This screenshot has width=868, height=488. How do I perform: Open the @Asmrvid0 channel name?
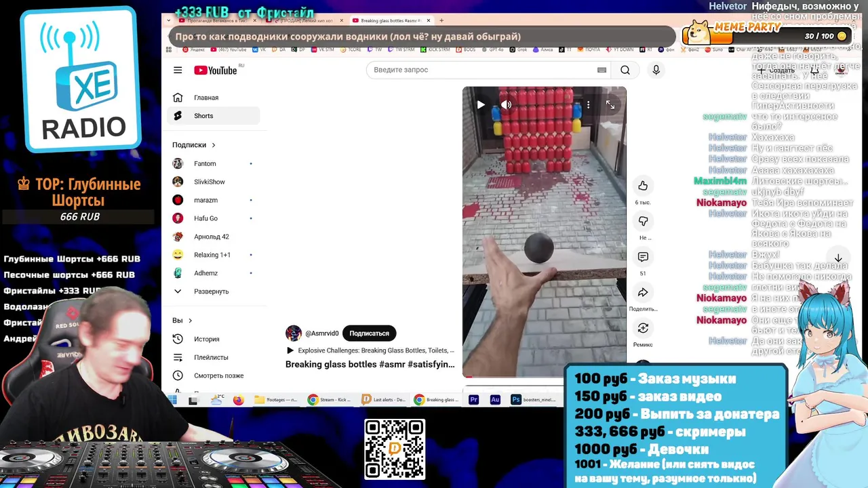(322, 333)
